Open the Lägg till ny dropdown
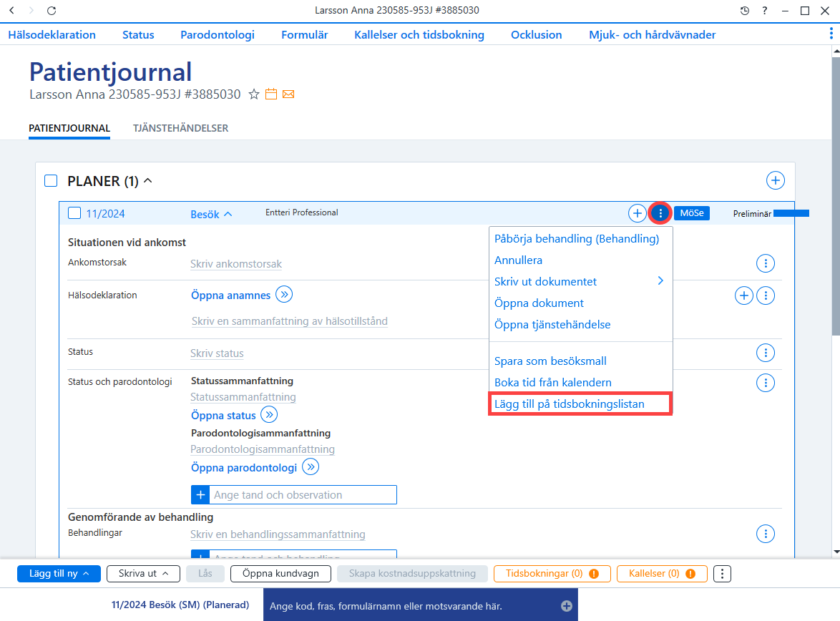Screen dimensions: 840x621 click(x=59, y=574)
